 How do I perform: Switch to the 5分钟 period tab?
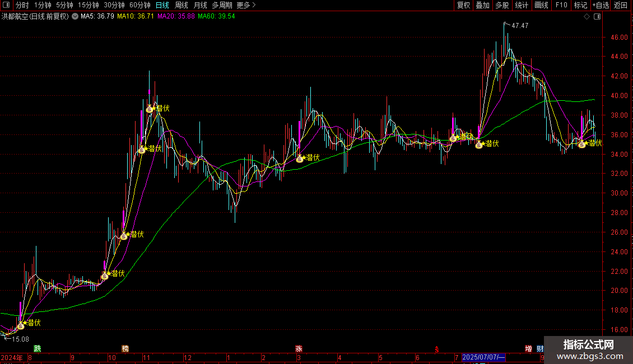point(64,5)
